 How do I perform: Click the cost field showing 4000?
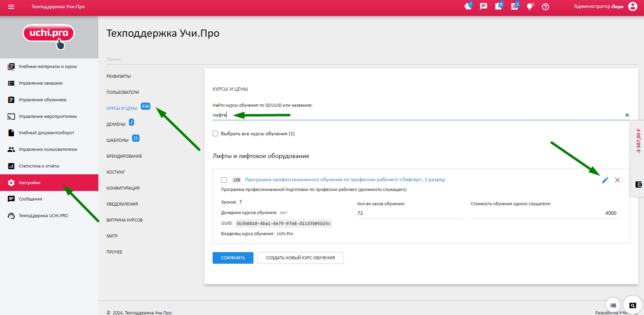pyautogui.click(x=546, y=213)
